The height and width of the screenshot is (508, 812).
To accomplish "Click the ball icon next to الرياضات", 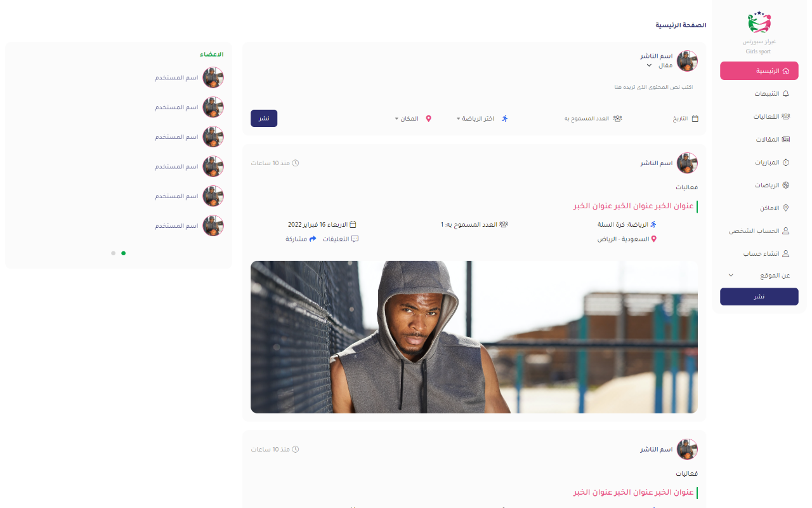I will pos(786,185).
